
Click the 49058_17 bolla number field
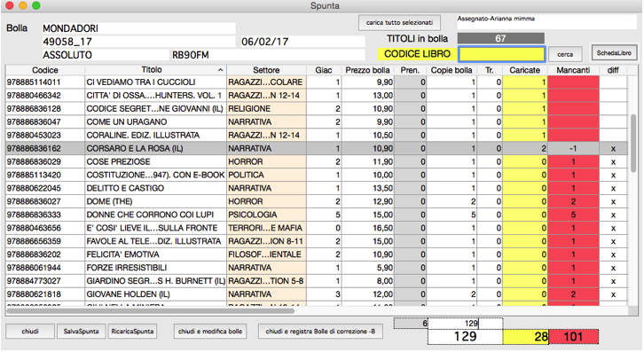(x=138, y=42)
